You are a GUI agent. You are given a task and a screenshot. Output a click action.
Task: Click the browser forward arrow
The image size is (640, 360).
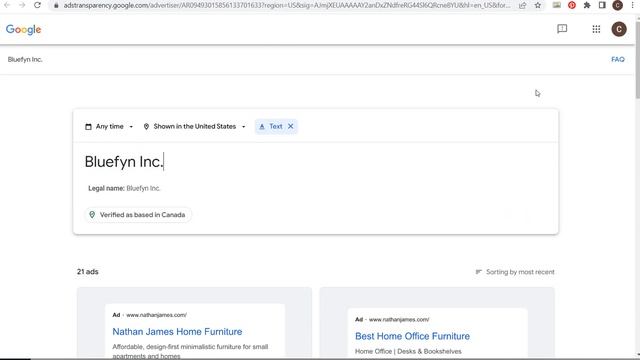(22, 5)
